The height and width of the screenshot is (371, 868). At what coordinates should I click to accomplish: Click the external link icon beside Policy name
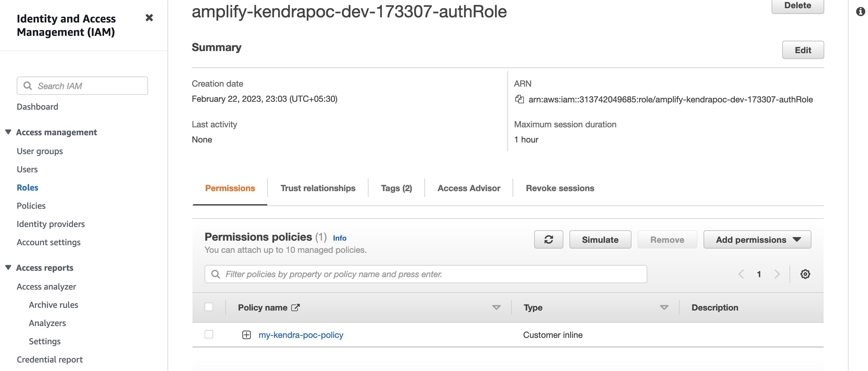pyautogui.click(x=295, y=307)
